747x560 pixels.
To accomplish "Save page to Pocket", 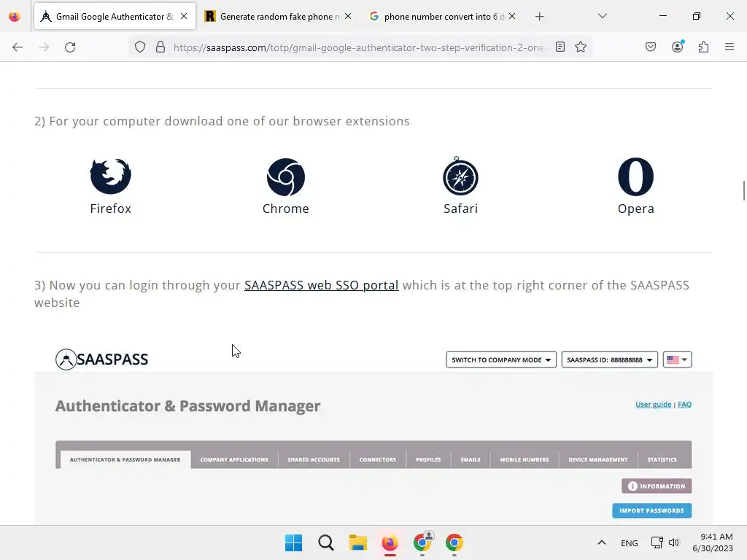I will pos(651,47).
